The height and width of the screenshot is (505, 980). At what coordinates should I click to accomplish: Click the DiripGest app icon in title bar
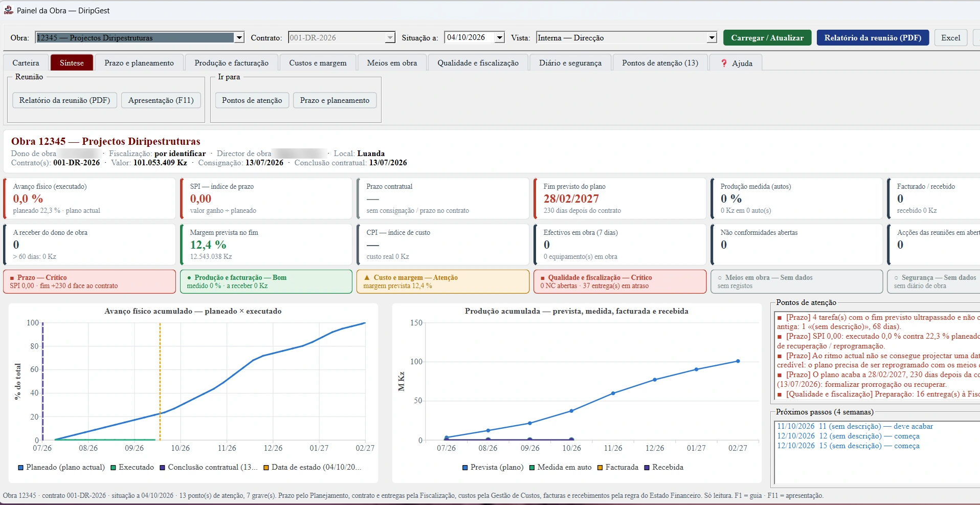pos(8,10)
